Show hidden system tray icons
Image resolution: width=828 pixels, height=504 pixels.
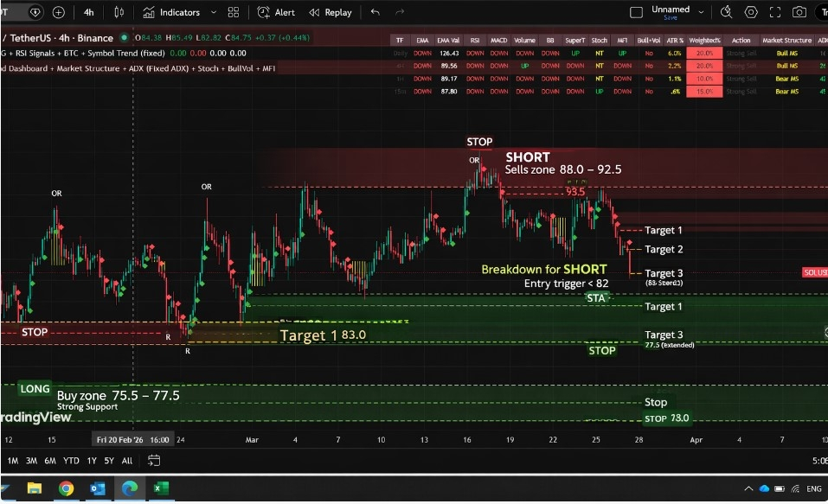pos(748,488)
